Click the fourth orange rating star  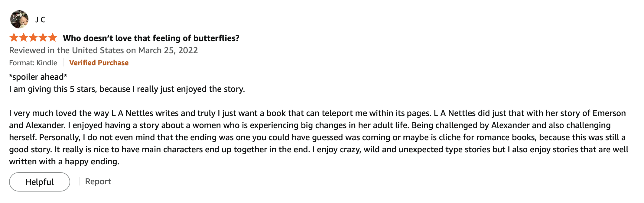43,38
